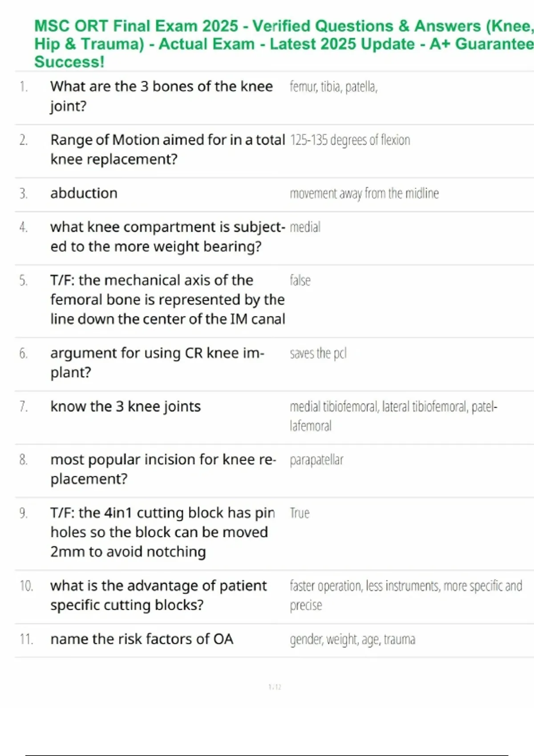Select the answer 'femur, tibia, patella'

333,87
